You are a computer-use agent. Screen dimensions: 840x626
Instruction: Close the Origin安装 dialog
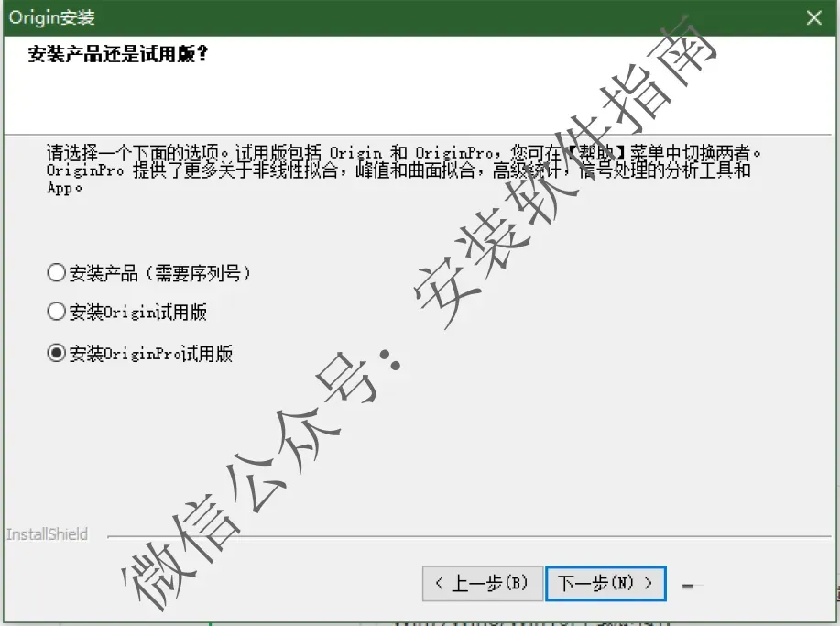[814, 17]
